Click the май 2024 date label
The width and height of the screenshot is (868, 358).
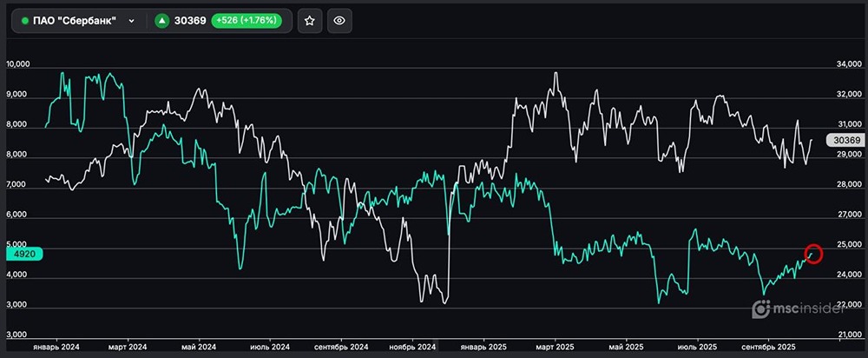(x=198, y=347)
